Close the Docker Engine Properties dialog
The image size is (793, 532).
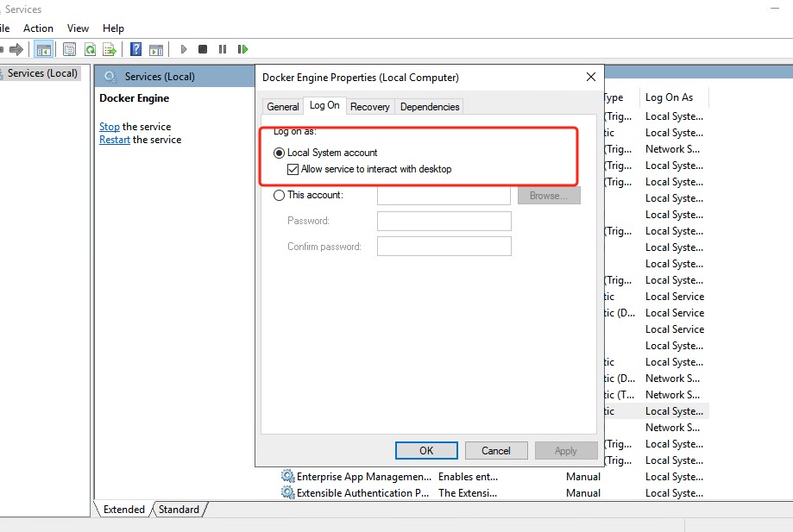tap(591, 77)
